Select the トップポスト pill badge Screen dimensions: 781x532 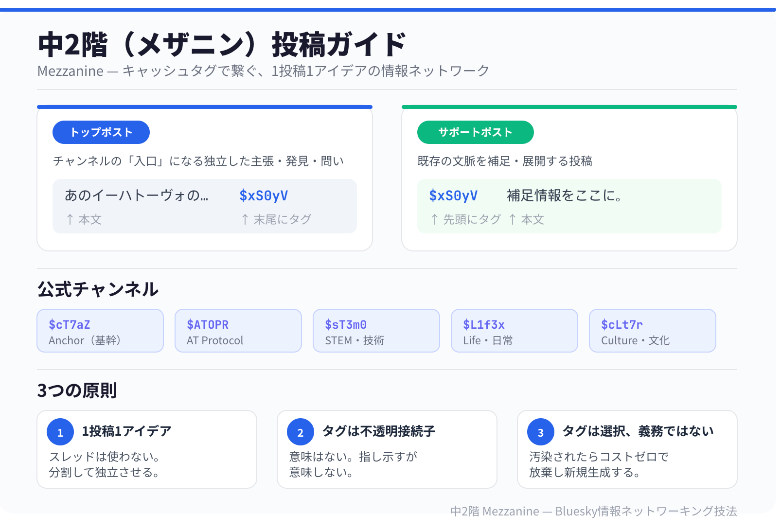pos(101,132)
